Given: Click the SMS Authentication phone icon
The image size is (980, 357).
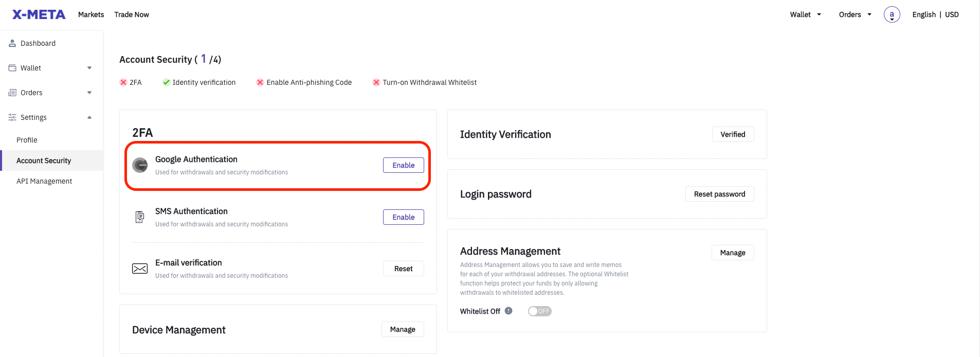Looking at the screenshot, I should point(139,217).
